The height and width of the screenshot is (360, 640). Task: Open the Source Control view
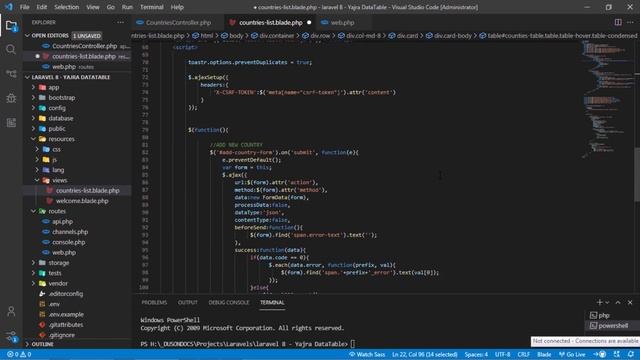tap(11, 74)
